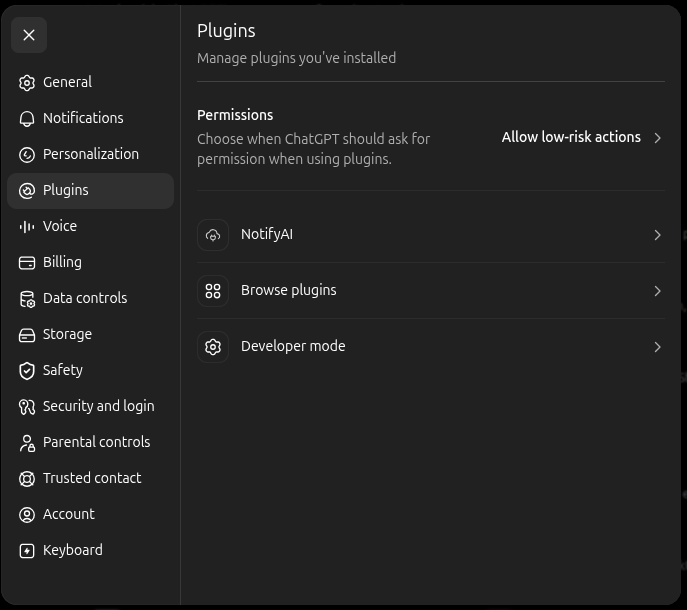This screenshot has width=687, height=610.
Task: Open Account settings
Action: pyautogui.click(x=91, y=514)
